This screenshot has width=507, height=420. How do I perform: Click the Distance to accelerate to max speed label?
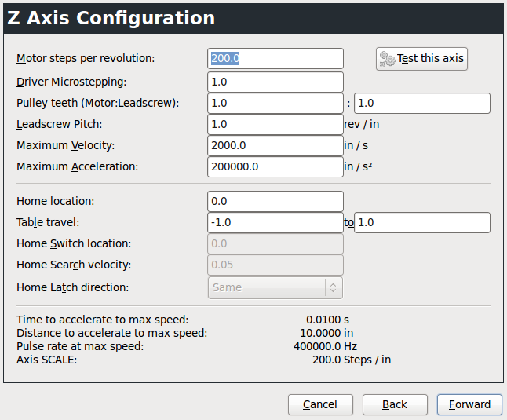tap(112, 333)
